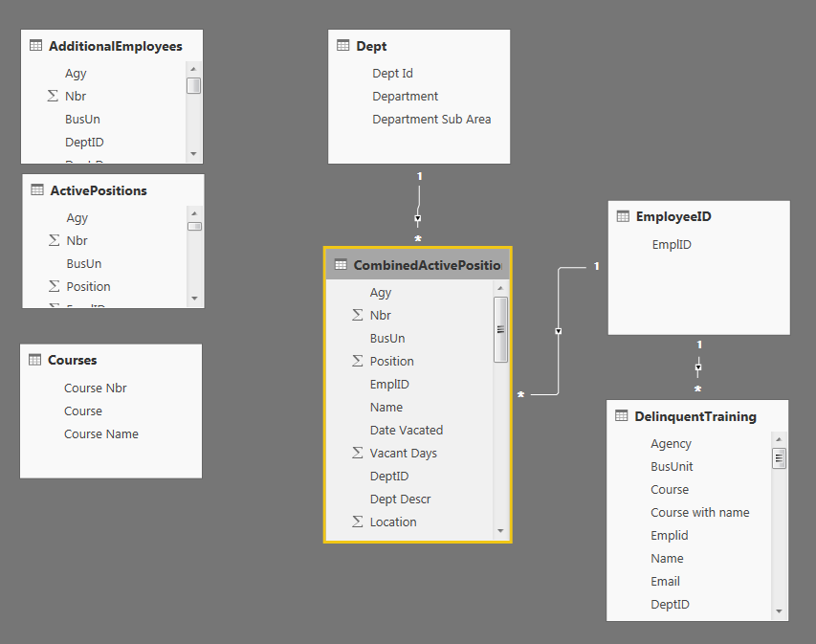
Task: Click the ActivePositions table icon
Action: [x=37, y=189]
